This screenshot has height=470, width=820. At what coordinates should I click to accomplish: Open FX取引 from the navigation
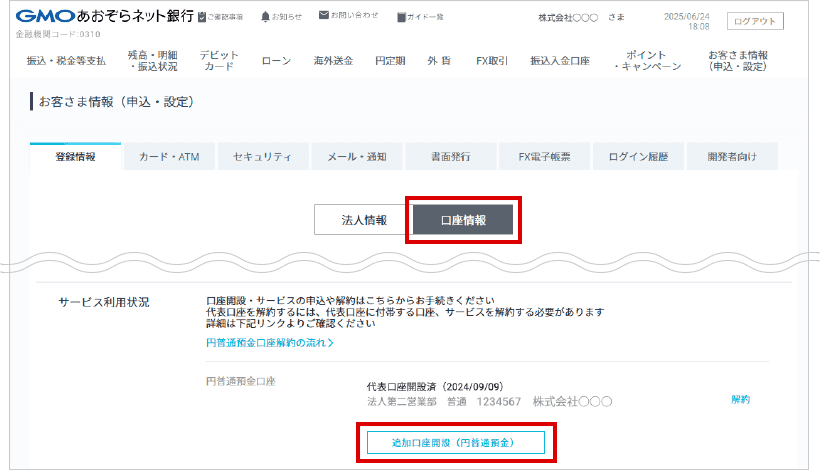(x=492, y=61)
